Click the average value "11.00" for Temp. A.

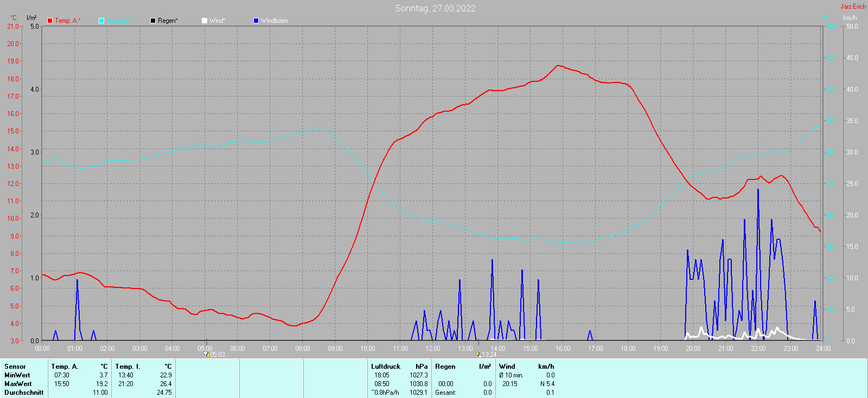[x=100, y=393]
